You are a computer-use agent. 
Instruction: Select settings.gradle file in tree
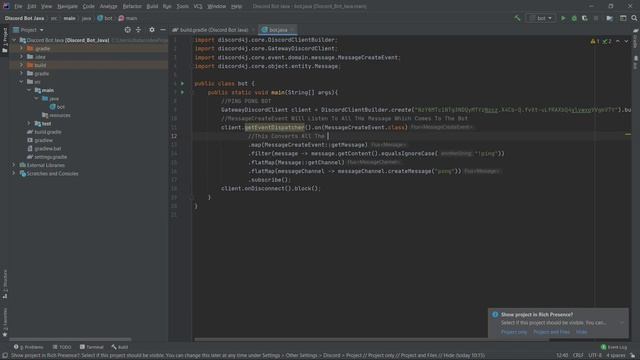47,157
